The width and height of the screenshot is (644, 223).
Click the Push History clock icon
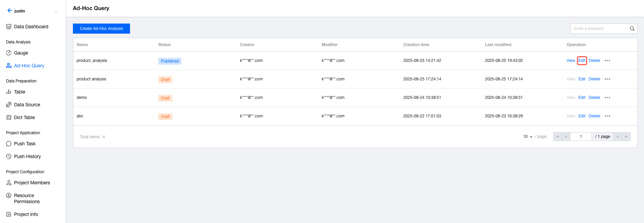[x=9, y=156]
